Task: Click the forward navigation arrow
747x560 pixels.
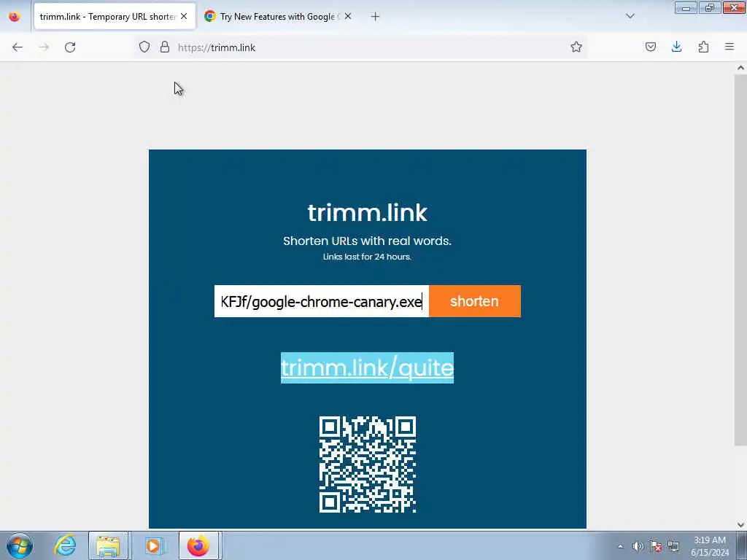Action: pos(44,47)
